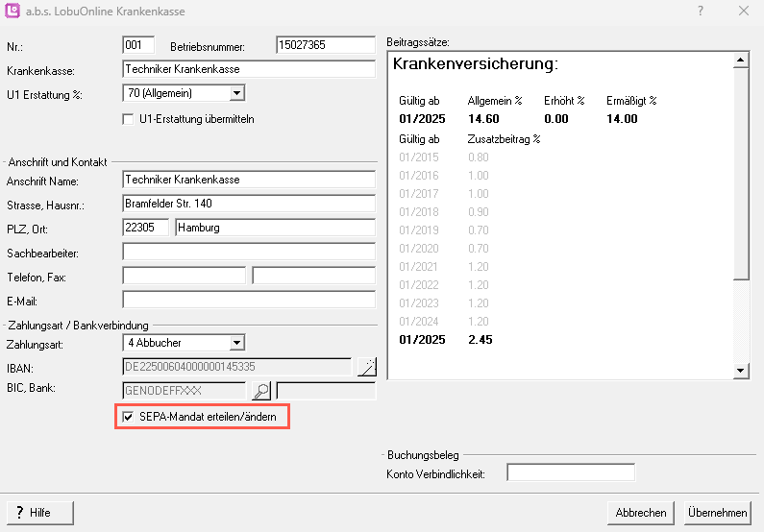Uncheck SEPA-Mandat erteilen/ändern

tap(128, 418)
